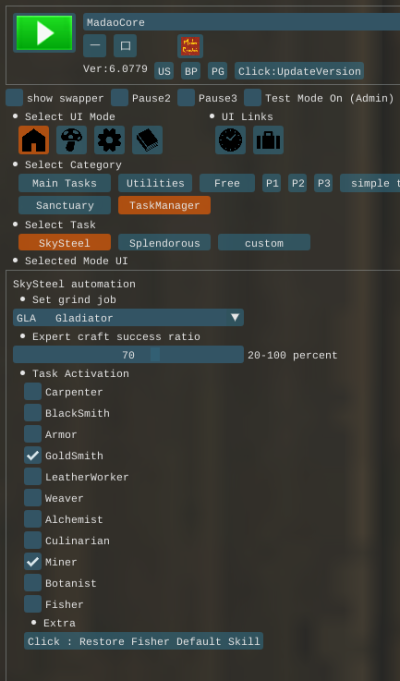Click the MadaoCore title field
Viewport: 400px width, 681px height.
[x=241, y=22]
